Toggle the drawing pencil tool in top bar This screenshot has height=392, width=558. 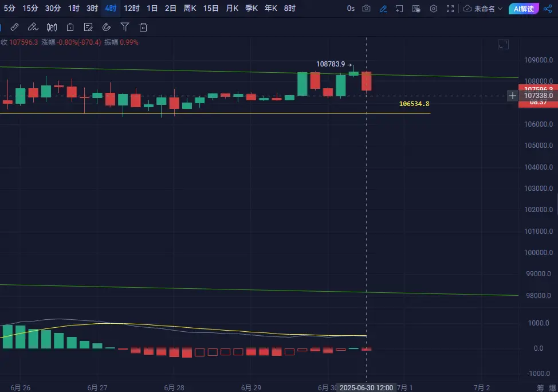(383, 9)
